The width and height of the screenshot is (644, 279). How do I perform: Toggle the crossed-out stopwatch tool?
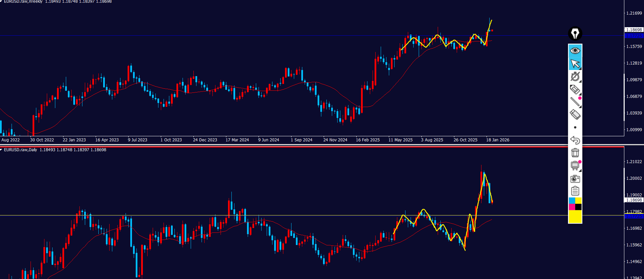tap(575, 76)
